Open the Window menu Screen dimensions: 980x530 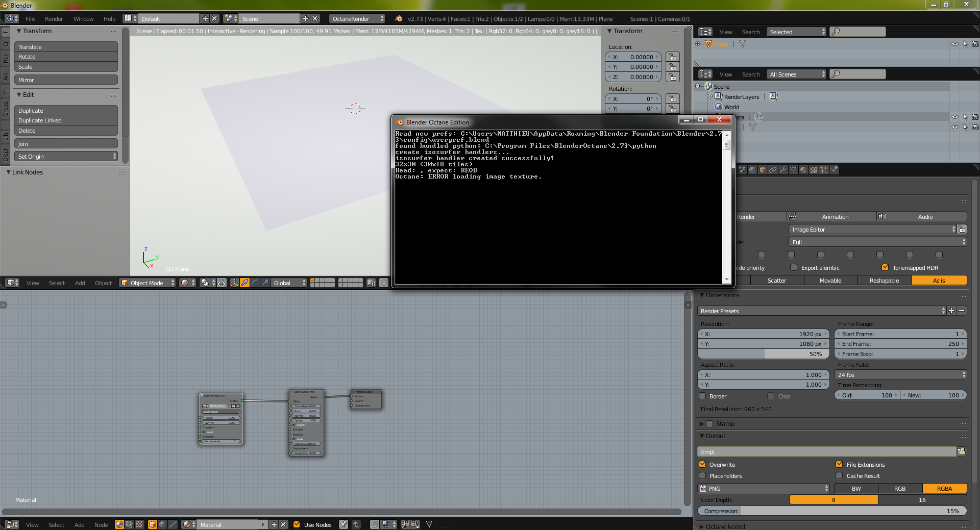pyautogui.click(x=83, y=19)
